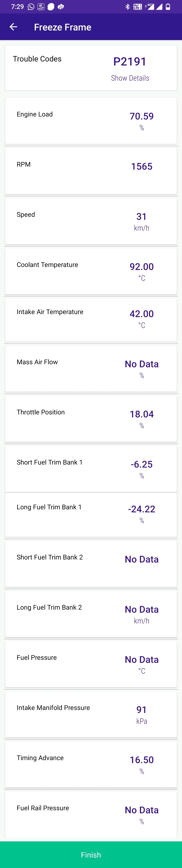Tap the Speed 31 km/h card

pos(91,221)
